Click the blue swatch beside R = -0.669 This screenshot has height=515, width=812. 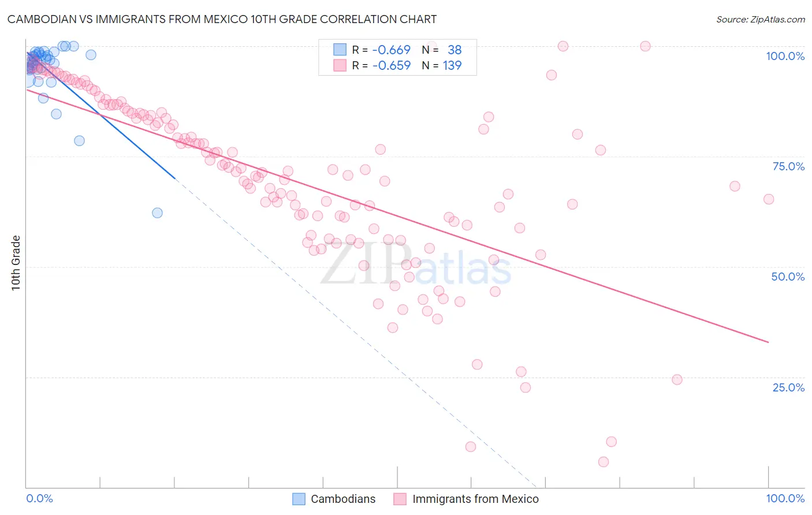(x=340, y=50)
